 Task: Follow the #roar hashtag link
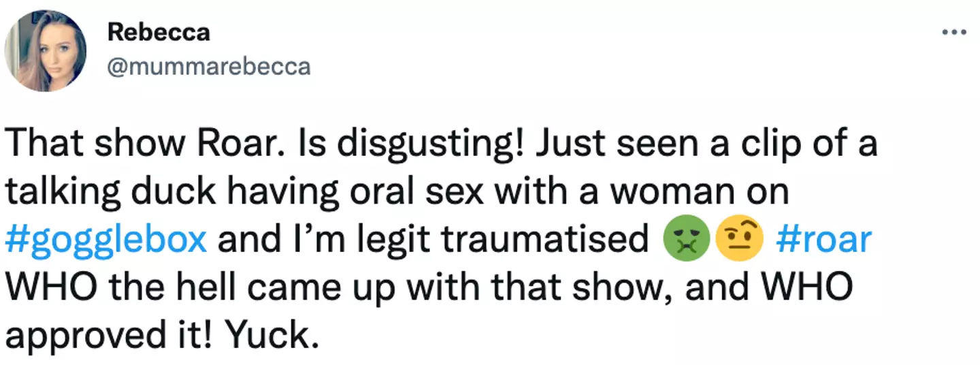pos(823,240)
